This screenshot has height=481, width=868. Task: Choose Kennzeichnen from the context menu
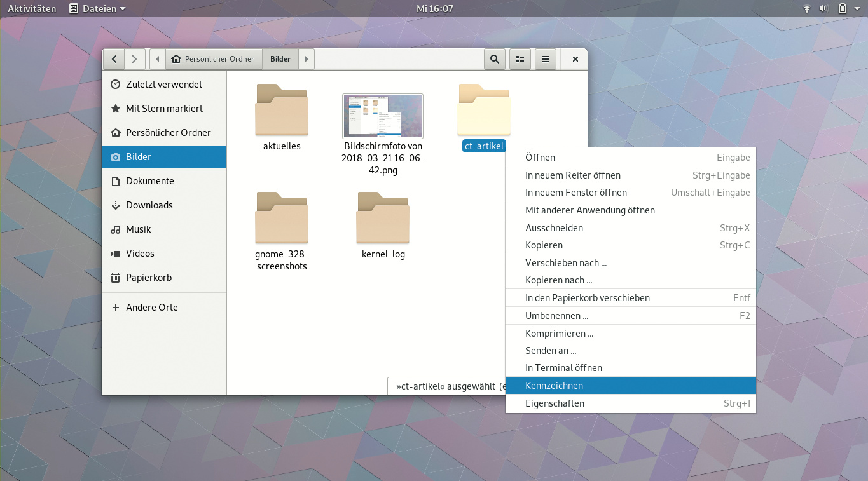click(554, 386)
